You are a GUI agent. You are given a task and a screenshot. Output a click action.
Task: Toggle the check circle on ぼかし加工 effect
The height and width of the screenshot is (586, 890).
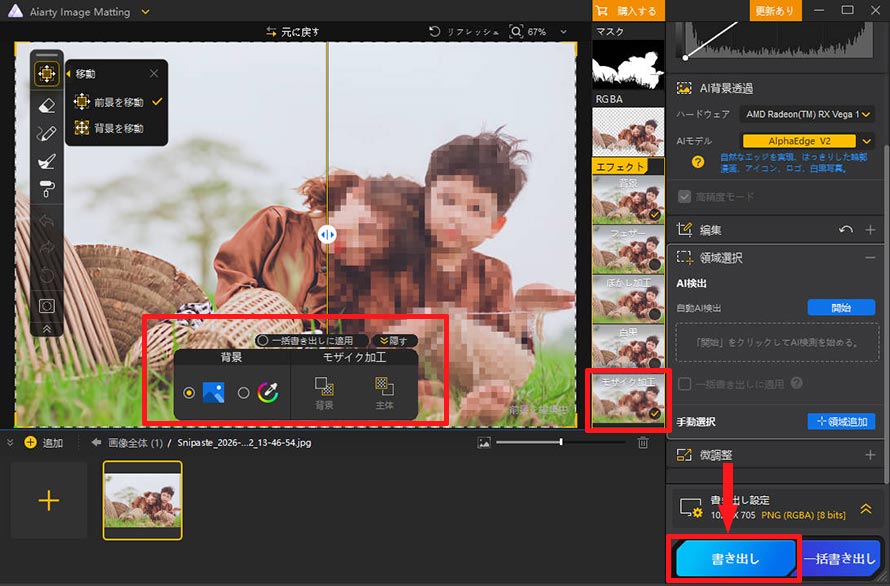(654, 314)
